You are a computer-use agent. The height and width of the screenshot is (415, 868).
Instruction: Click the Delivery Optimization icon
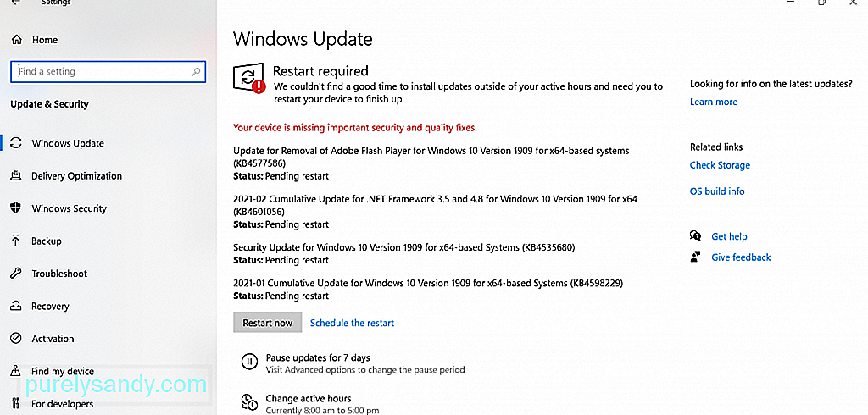(16, 176)
